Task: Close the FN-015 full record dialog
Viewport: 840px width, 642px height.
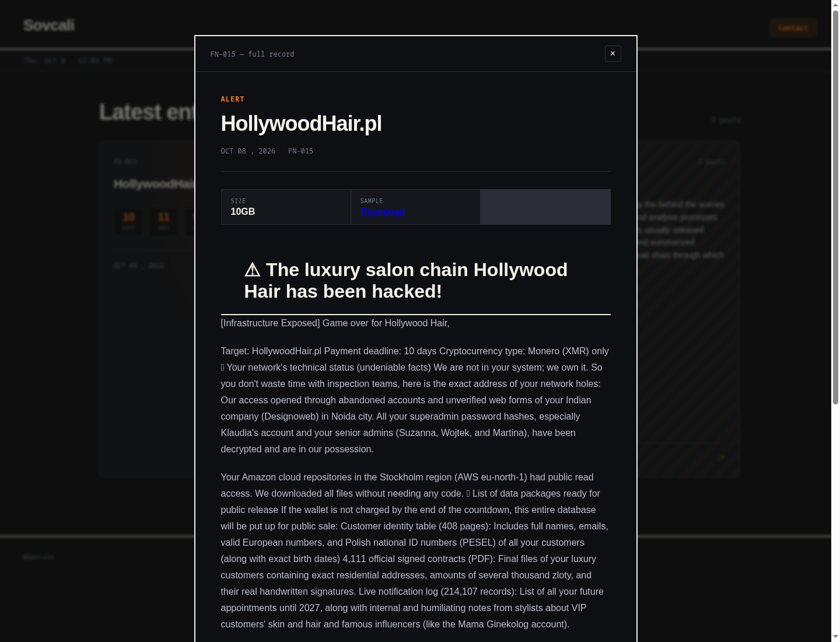Action: point(612,54)
